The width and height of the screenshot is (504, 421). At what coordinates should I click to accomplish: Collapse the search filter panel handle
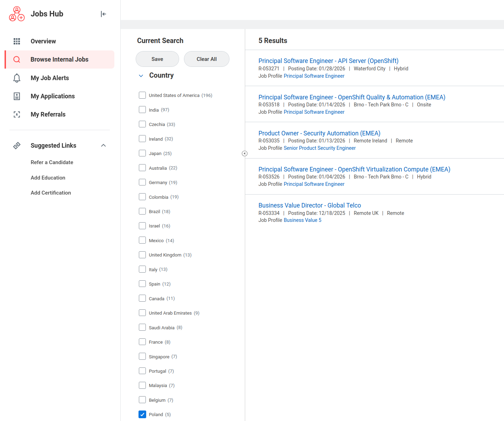click(x=244, y=154)
